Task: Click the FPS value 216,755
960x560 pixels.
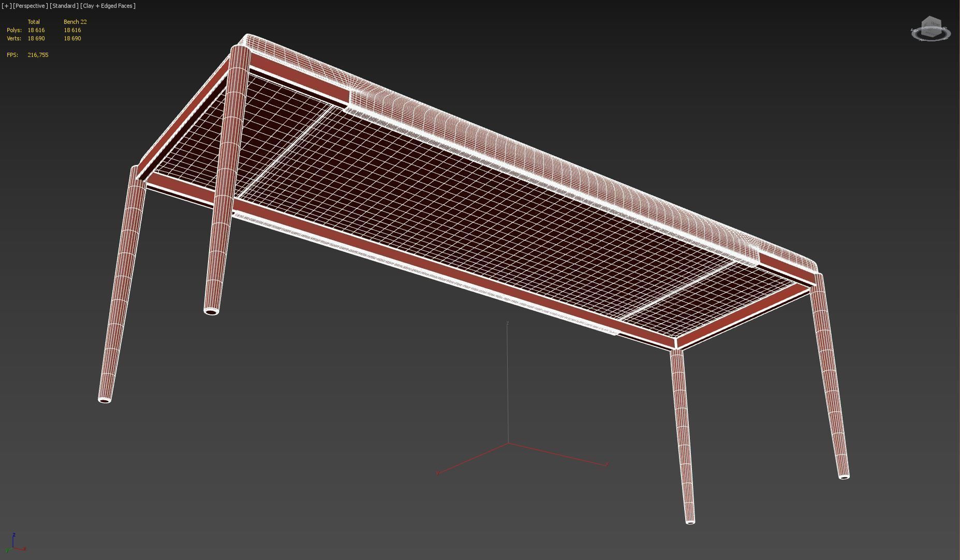Action: (38, 55)
